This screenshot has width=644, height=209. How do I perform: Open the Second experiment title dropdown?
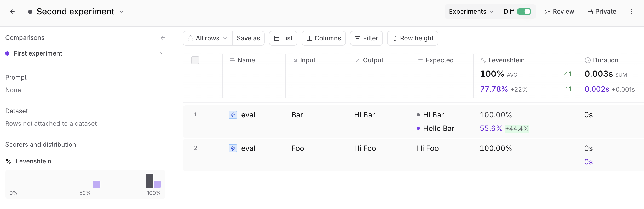(x=122, y=12)
